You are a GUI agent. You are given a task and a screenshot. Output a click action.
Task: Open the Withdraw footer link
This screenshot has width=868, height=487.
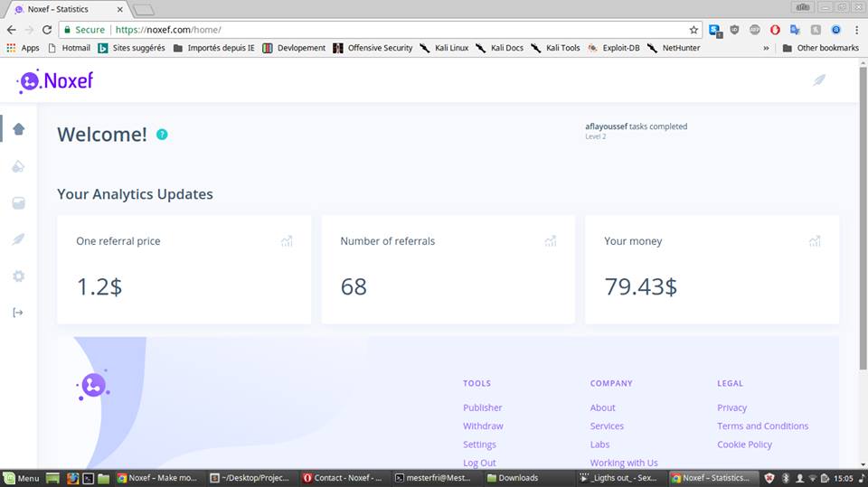483,426
